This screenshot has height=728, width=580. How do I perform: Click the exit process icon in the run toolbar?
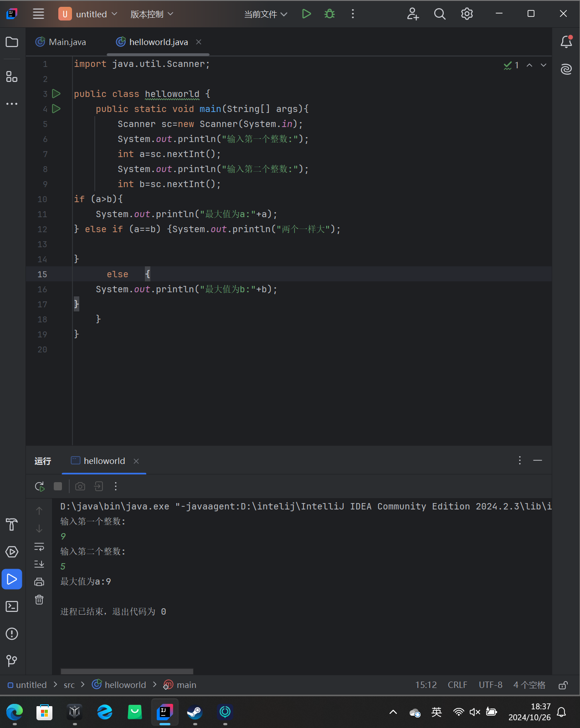click(x=98, y=486)
